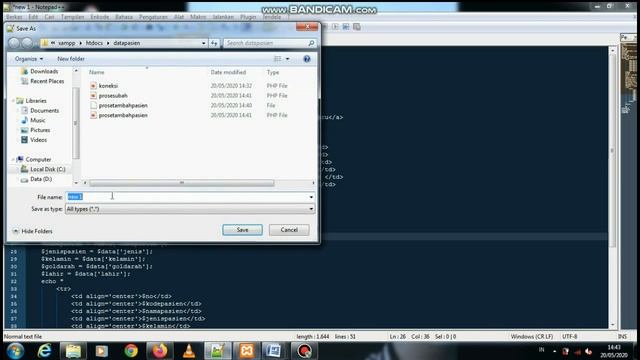
Task: Click the change view icon in dialog toolbar
Action: coord(278,59)
